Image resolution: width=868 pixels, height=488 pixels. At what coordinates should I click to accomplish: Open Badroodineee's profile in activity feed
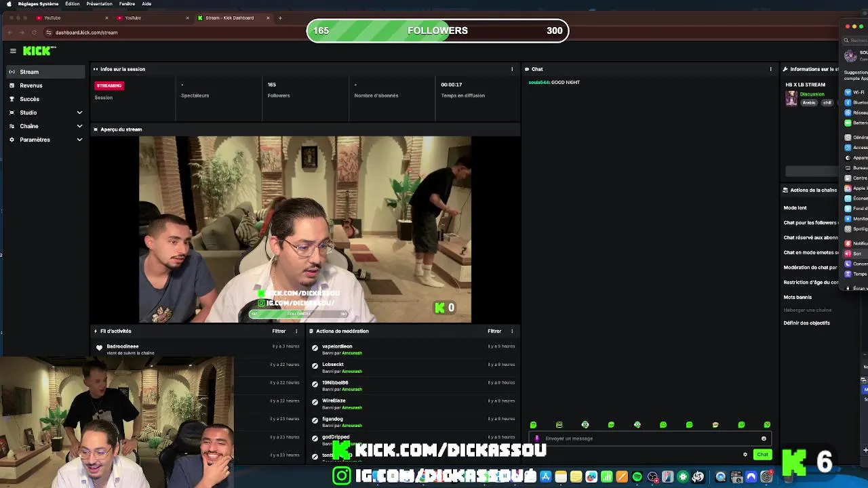point(122,346)
